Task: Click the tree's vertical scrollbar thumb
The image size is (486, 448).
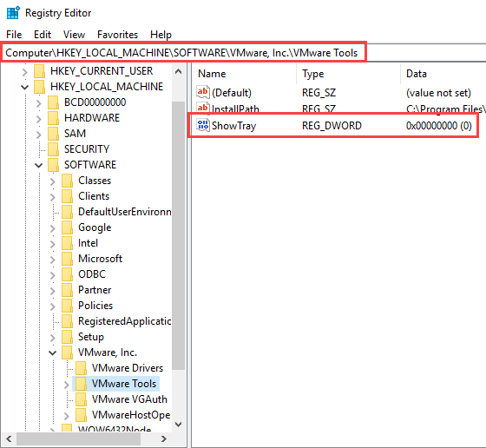Action: pos(178,235)
